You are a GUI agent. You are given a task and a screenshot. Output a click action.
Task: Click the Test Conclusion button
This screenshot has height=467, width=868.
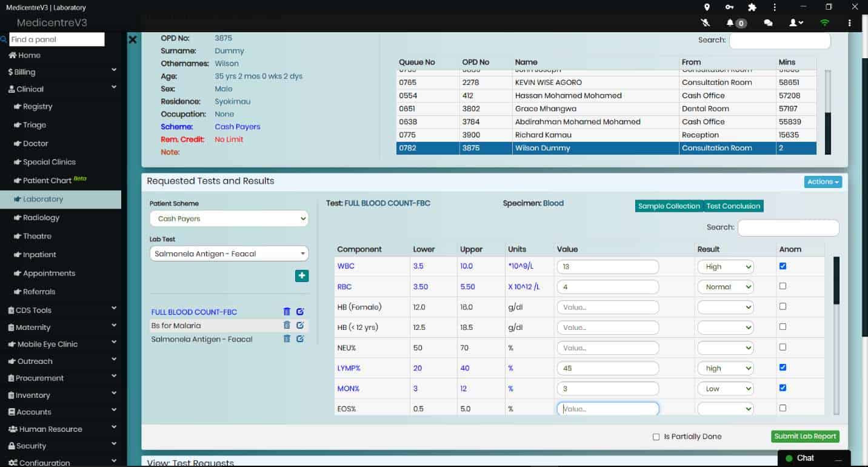[x=733, y=206]
